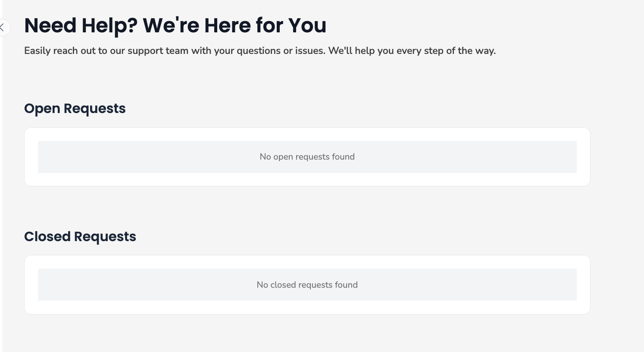Click "found" in the closed requests message
644x352 pixels.
[346, 285]
